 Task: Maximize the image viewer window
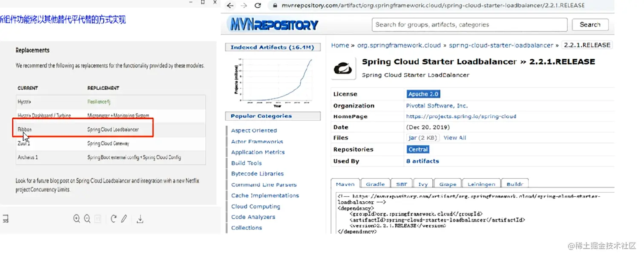point(203,2)
